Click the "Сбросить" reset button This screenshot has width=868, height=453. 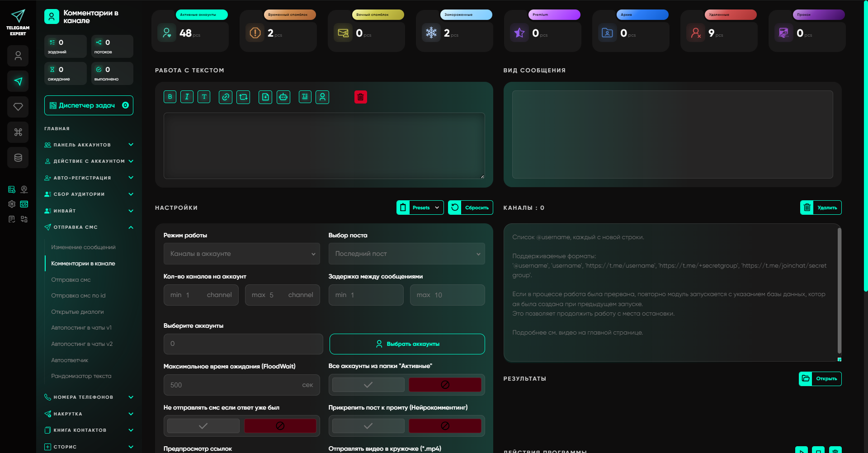pos(471,208)
